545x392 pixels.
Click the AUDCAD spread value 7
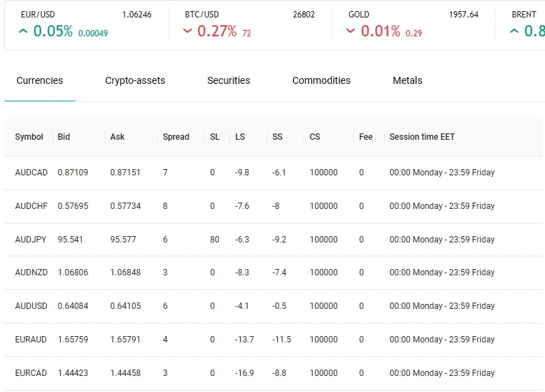(x=165, y=173)
